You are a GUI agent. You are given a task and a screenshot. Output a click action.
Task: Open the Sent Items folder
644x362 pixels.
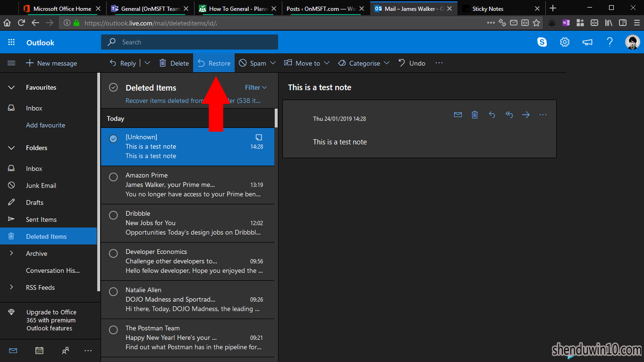48,219
